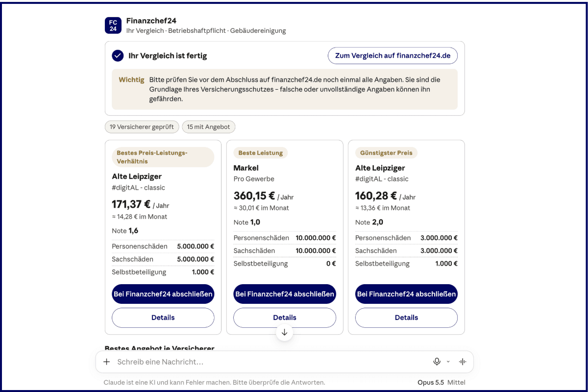Image resolution: width=588 pixels, height=392 pixels.
Task: Click the plus attachment icon in message bar
Action: pos(107,362)
